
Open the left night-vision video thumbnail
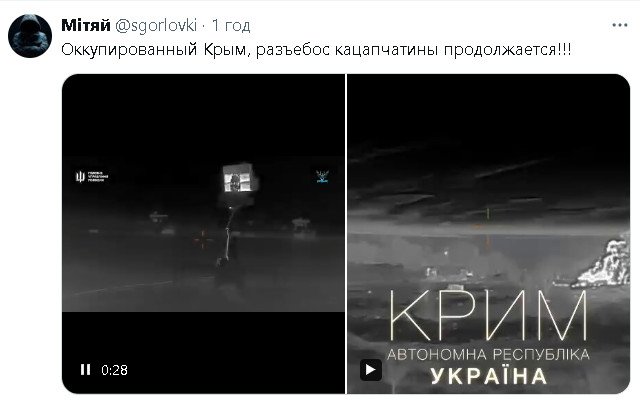point(203,234)
